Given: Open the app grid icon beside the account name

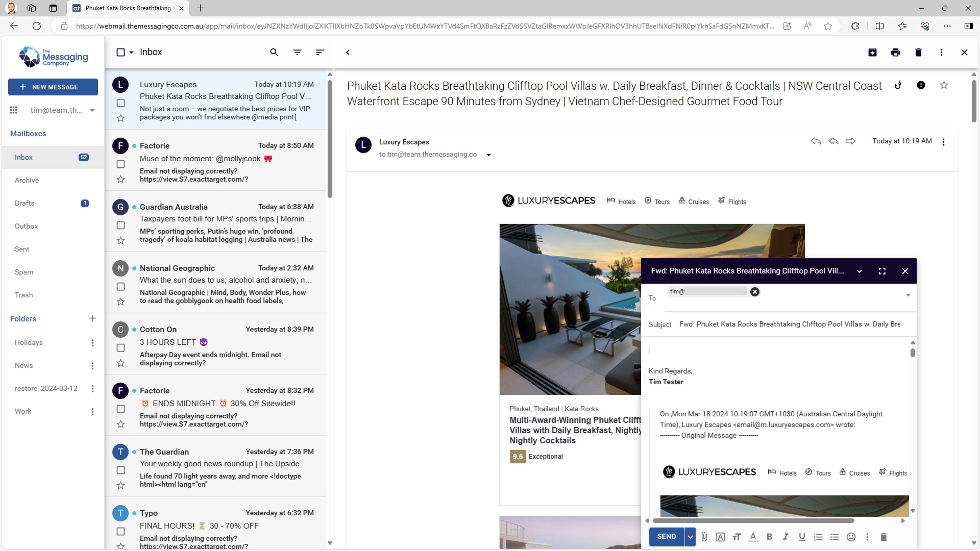Looking at the screenshot, I should click(13, 110).
